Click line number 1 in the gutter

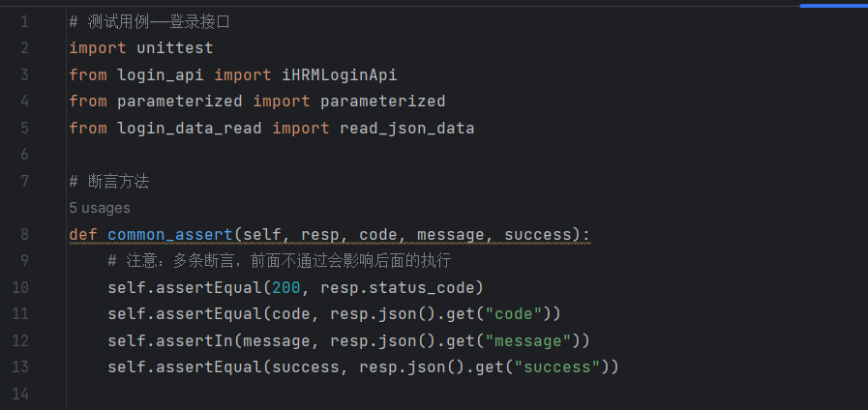click(24, 20)
